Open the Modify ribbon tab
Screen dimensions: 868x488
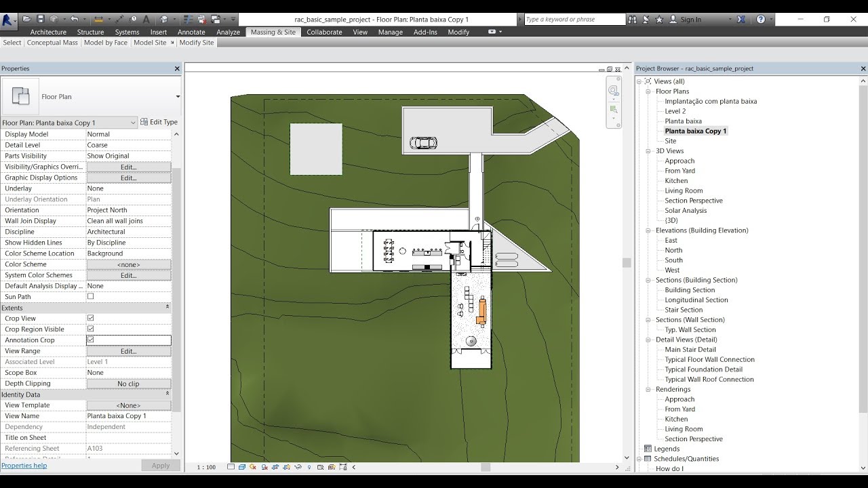(458, 32)
